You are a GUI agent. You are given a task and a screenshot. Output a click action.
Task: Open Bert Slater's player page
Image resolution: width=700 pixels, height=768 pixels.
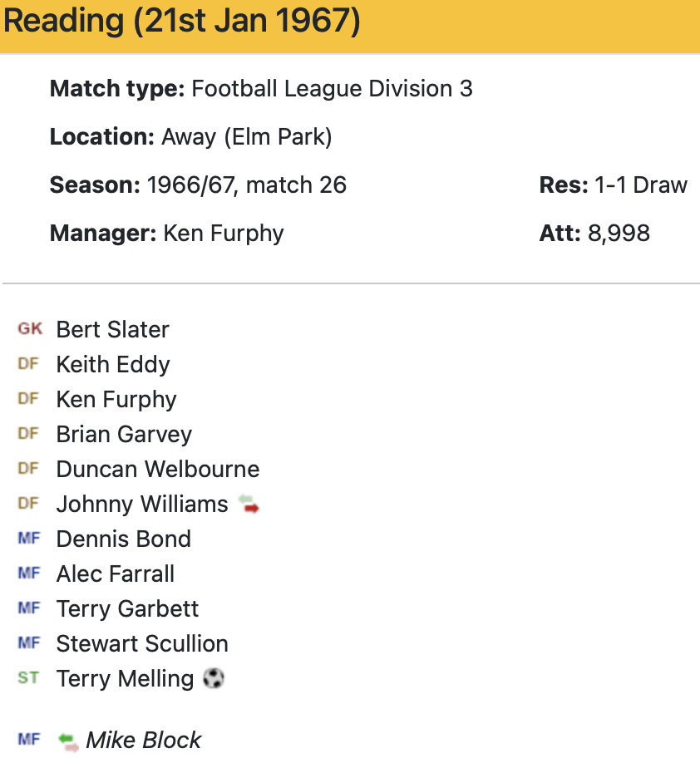(112, 329)
